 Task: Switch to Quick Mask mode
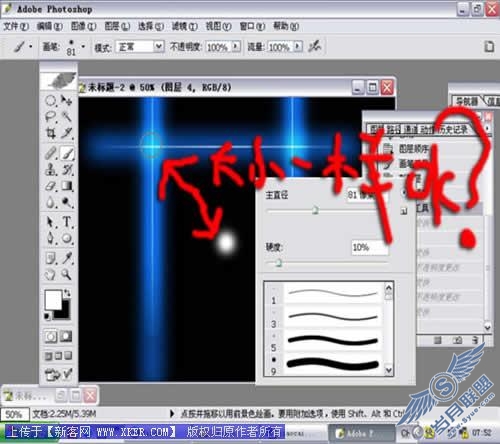[66, 337]
